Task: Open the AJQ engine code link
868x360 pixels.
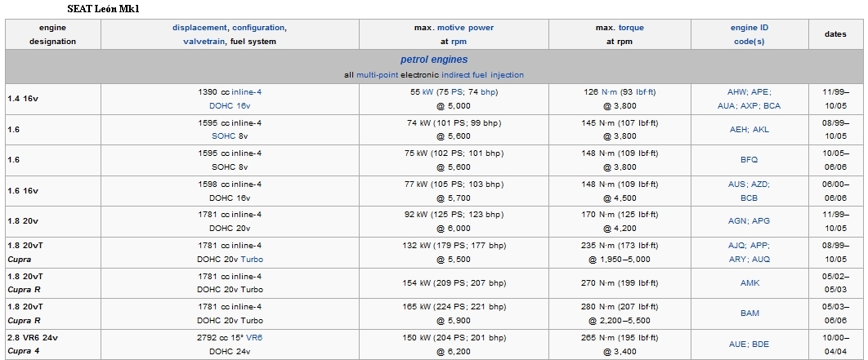Action: [x=736, y=246]
